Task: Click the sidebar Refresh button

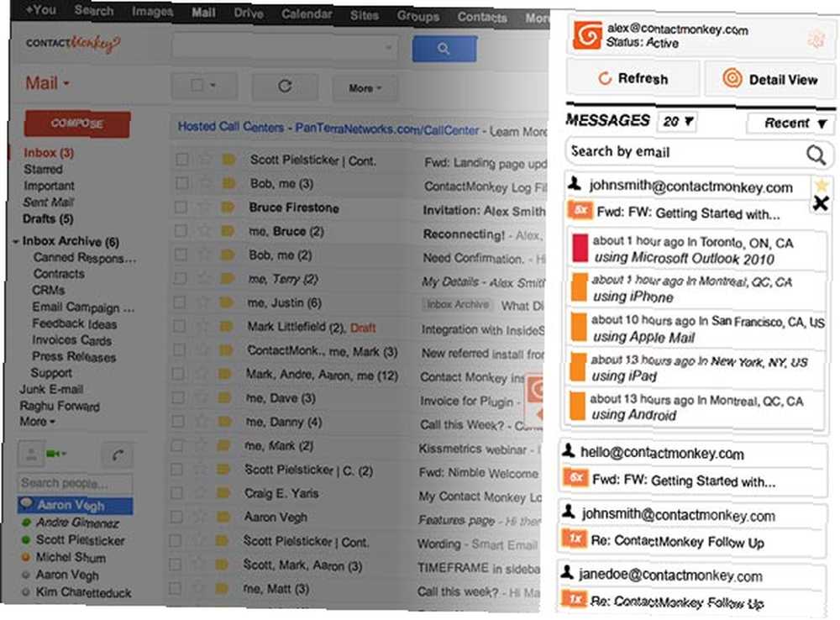Action: pos(633,78)
